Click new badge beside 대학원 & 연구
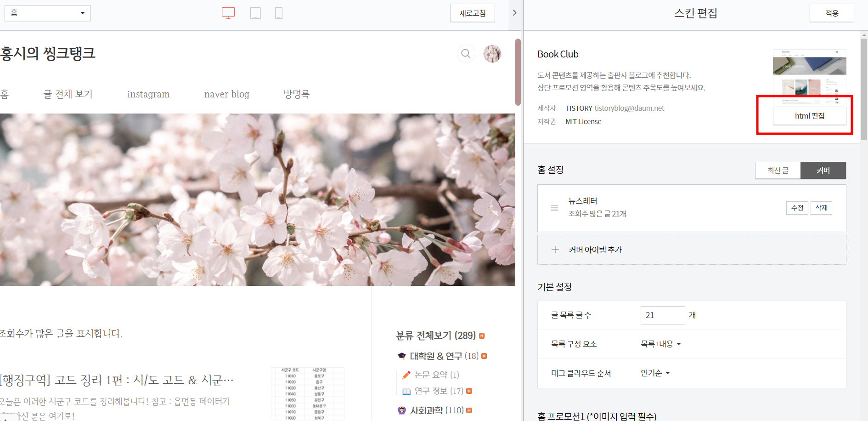Viewport: 868px width, 421px height. pos(484,356)
